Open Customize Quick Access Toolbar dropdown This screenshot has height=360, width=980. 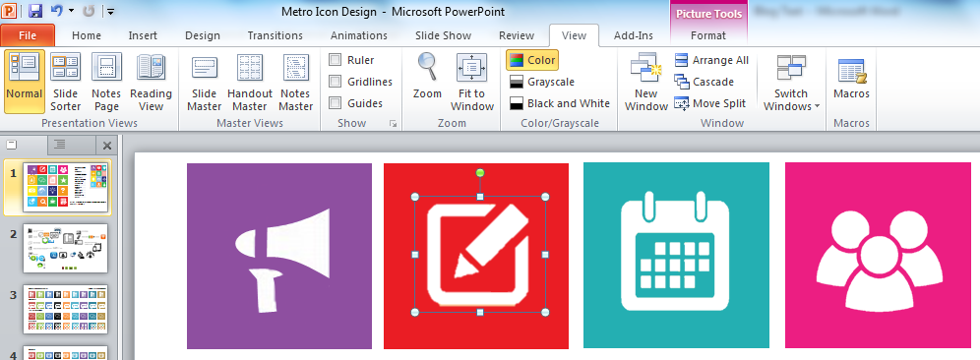coord(110,11)
